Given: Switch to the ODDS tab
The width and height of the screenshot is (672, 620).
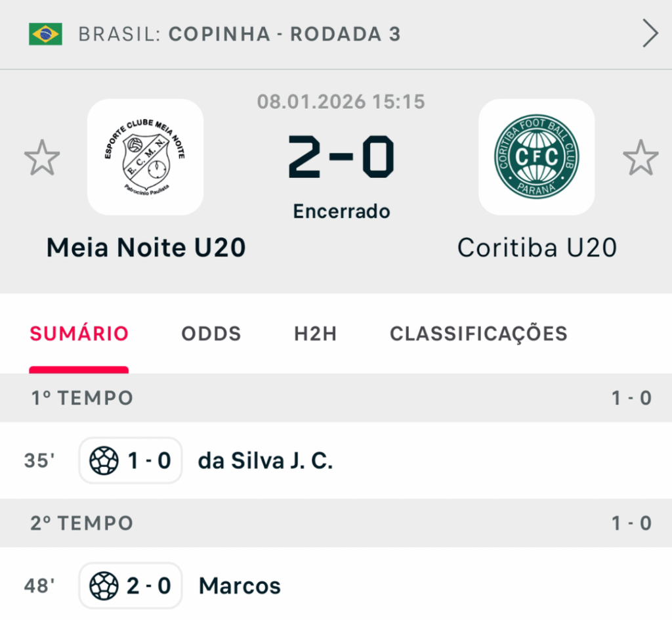Looking at the screenshot, I should 211,334.
